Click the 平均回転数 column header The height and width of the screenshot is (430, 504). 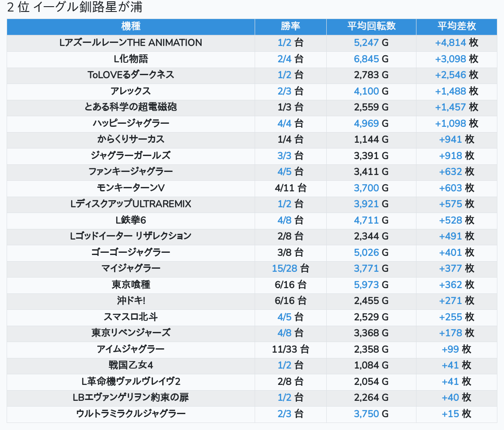pyautogui.click(x=371, y=27)
